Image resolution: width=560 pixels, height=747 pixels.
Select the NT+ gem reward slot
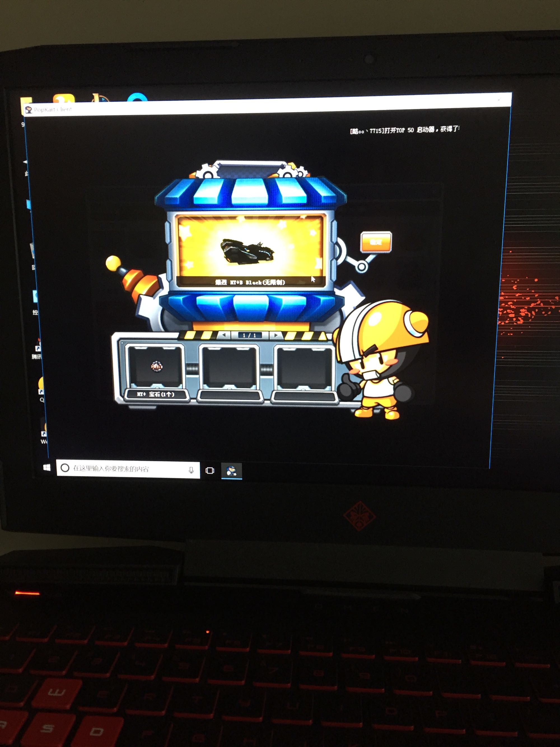tap(156, 367)
